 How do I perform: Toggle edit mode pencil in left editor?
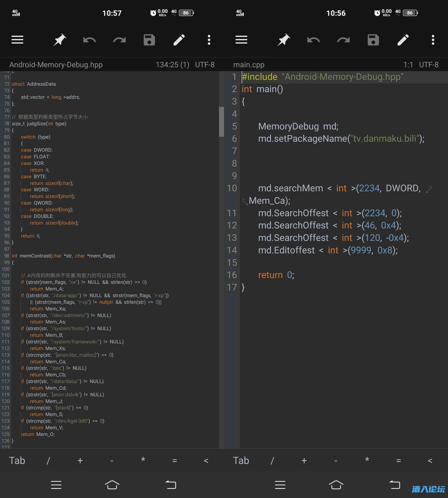(179, 40)
